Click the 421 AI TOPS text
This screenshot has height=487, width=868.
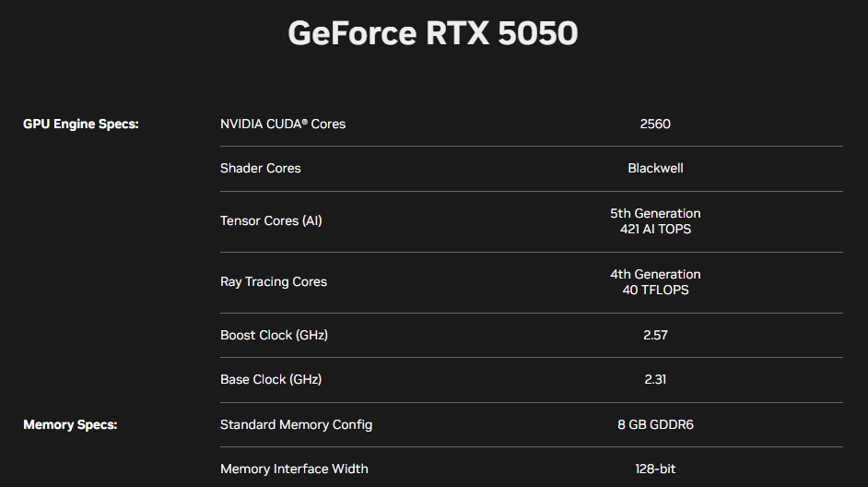[655, 229]
